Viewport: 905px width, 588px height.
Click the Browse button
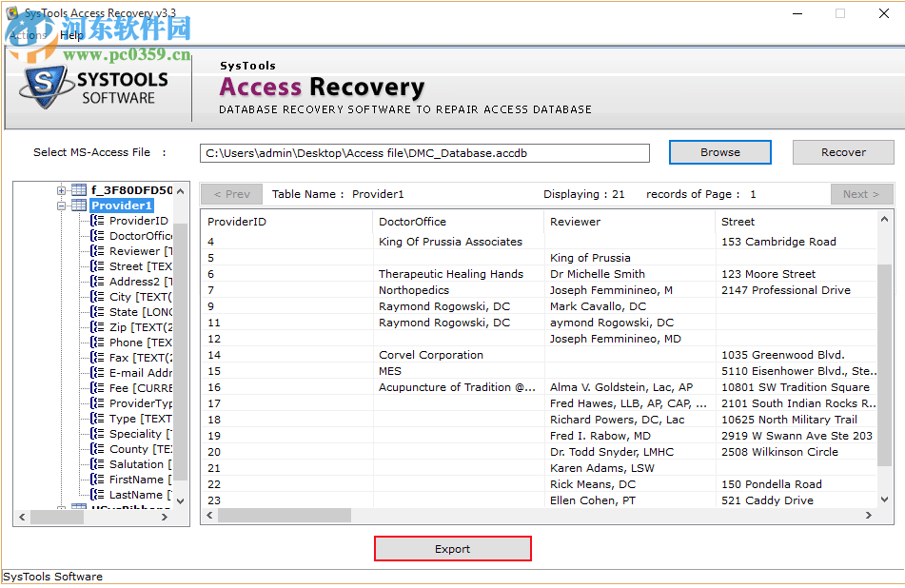(719, 151)
